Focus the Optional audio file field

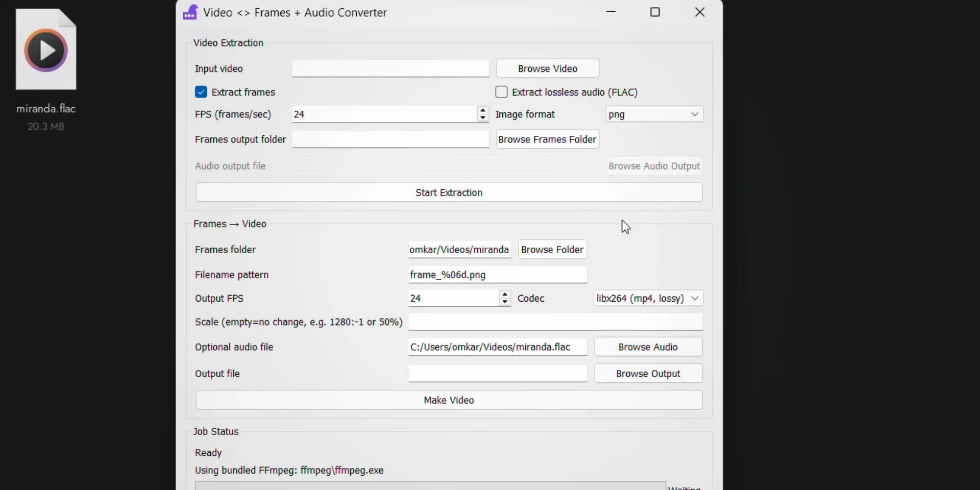tap(498, 347)
